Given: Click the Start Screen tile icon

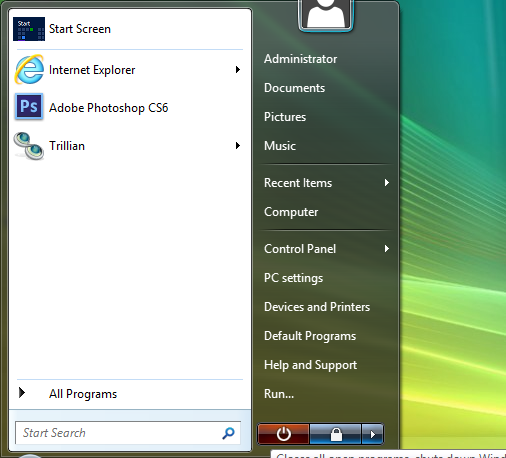Looking at the screenshot, I should click(29, 29).
